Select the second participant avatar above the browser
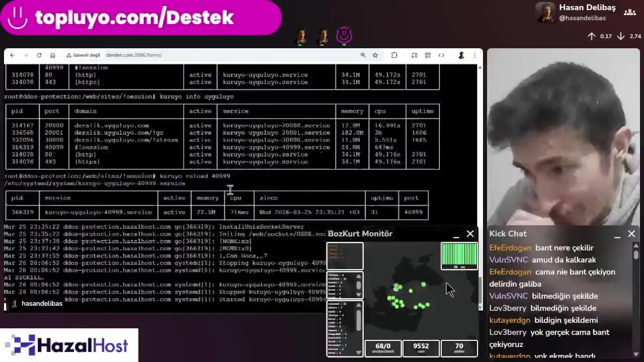The height and width of the screenshot is (362, 644). pos(323,36)
